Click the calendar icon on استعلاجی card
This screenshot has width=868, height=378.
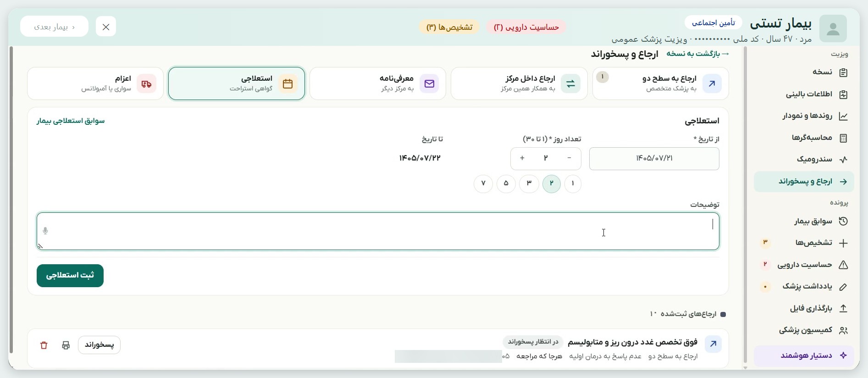coord(288,84)
